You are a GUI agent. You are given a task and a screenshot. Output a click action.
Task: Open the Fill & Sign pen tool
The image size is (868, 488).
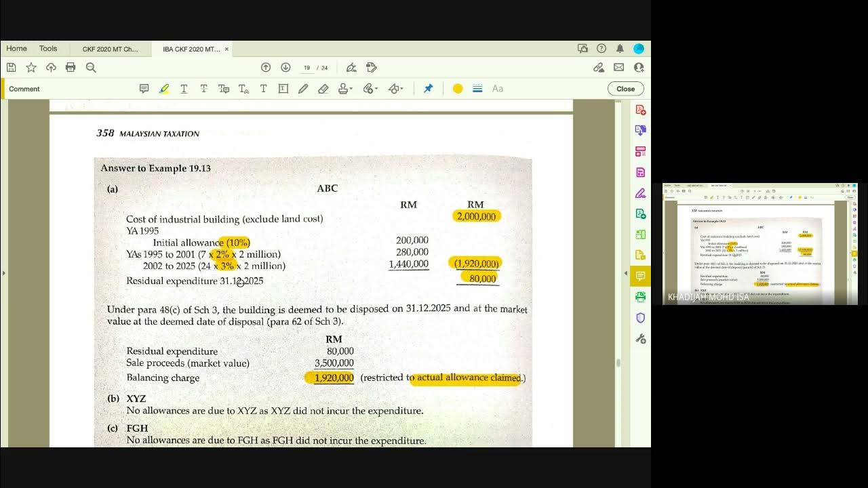[x=351, y=67]
